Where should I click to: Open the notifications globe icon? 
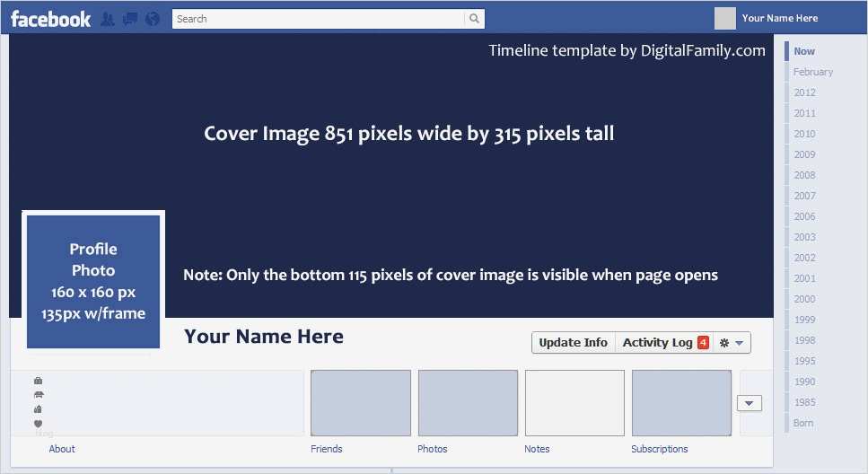click(x=153, y=20)
